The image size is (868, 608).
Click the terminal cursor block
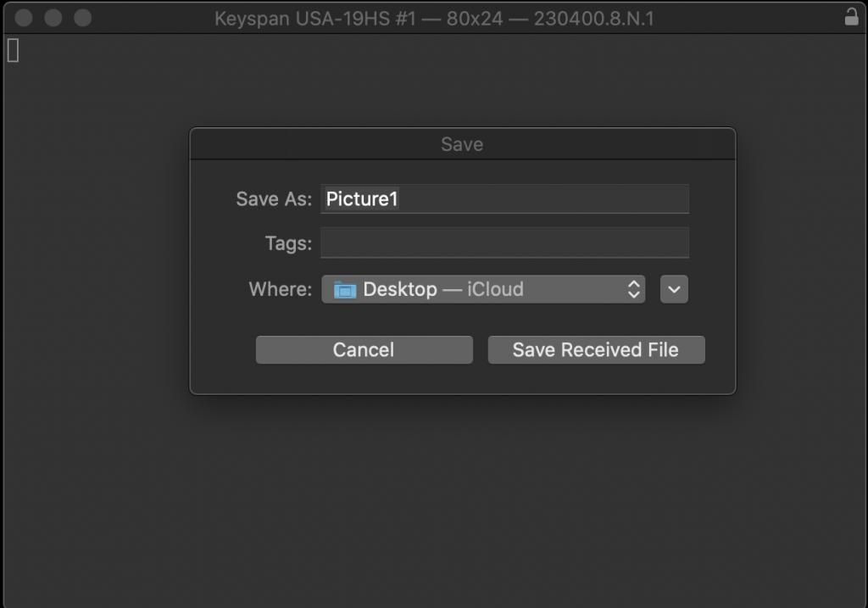[14, 50]
